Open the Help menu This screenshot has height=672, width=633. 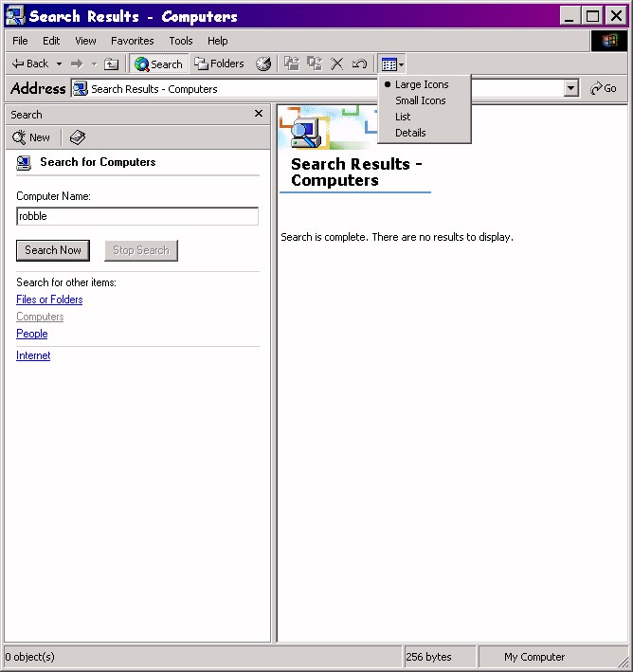tap(217, 41)
